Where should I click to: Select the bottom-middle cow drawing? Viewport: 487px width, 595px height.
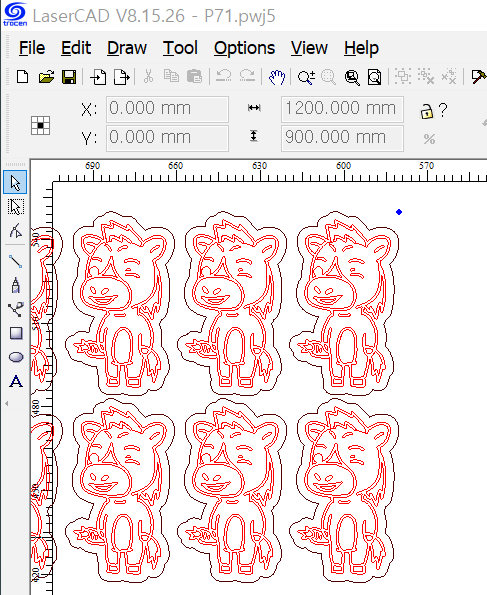pos(232,490)
